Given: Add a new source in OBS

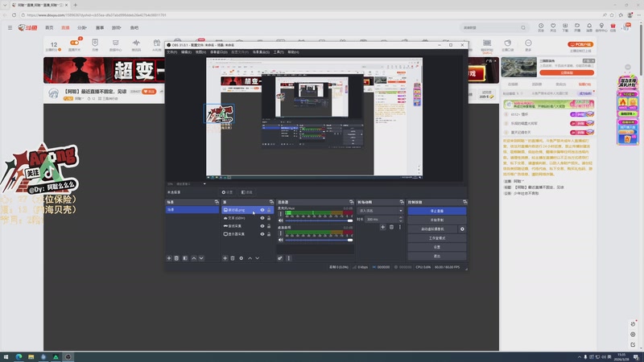Looking at the screenshot, I should (x=225, y=258).
